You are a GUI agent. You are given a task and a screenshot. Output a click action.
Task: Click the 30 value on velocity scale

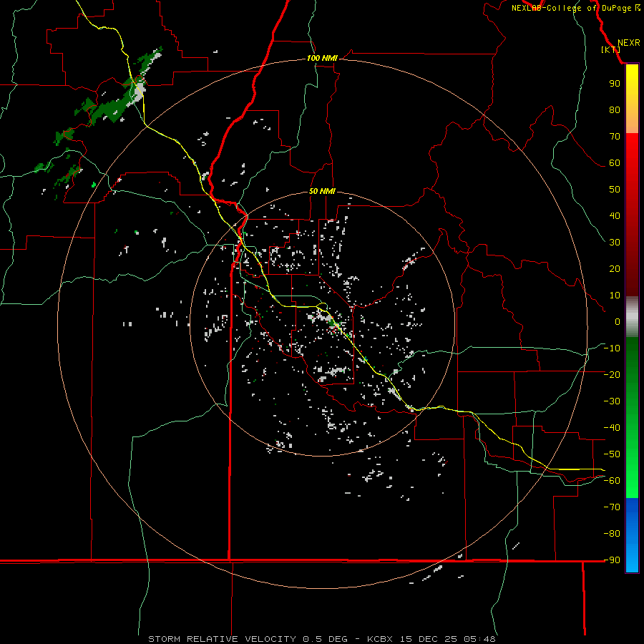click(x=615, y=243)
